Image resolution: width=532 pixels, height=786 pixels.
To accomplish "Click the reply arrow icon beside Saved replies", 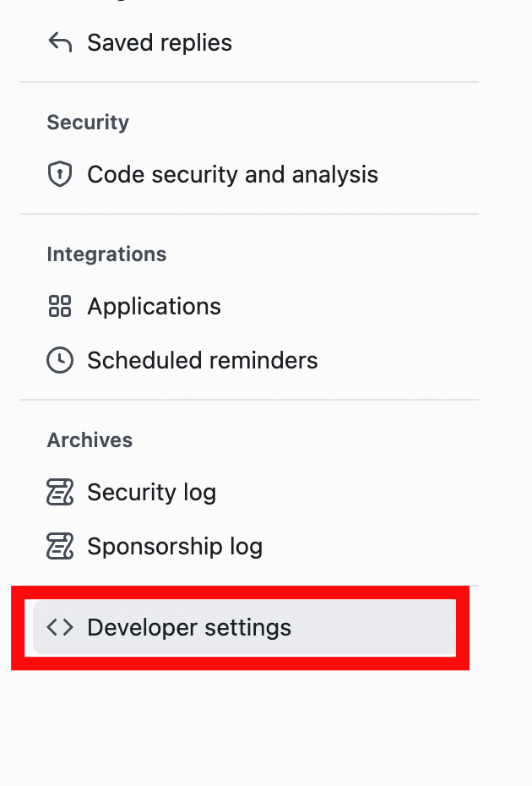I will [59, 42].
